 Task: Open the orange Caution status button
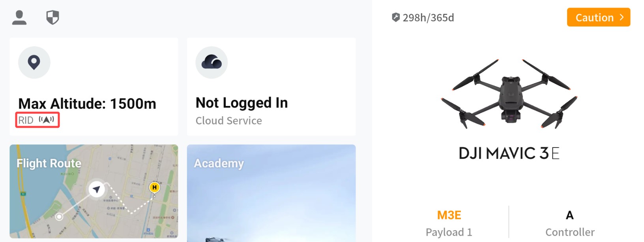[594, 17]
